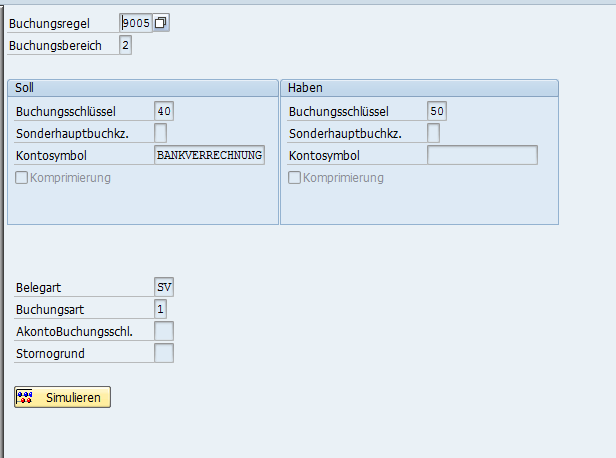Click the Belegart field containing SV
This screenshot has width=616, height=458.
(165, 287)
